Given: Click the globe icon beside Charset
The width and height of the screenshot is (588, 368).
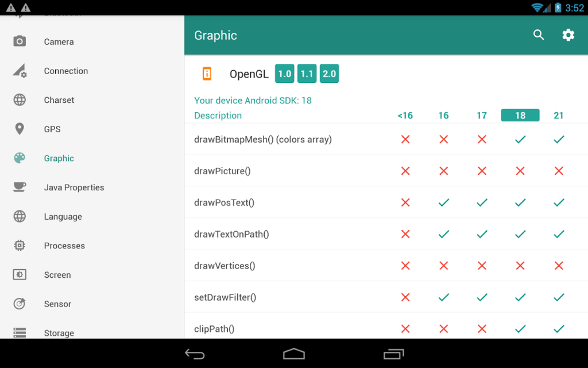Looking at the screenshot, I should coord(20,100).
